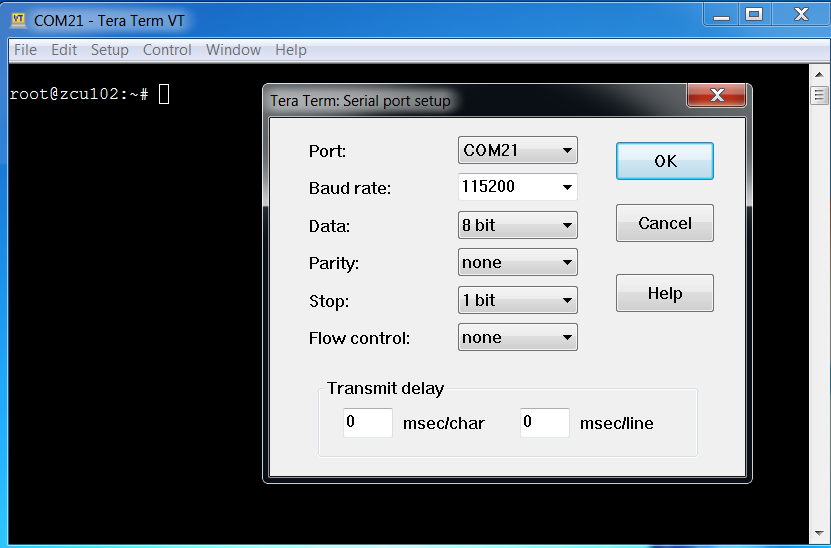Click the Tera Term VT title bar icon
This screenshot has height=548, width=831.
(18, 20)
